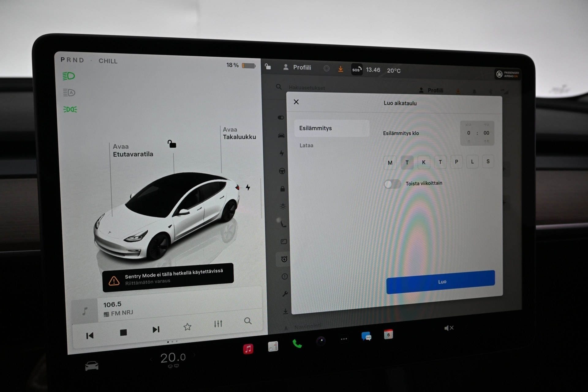Select Saturday L day button

click(x=472, y=162)
